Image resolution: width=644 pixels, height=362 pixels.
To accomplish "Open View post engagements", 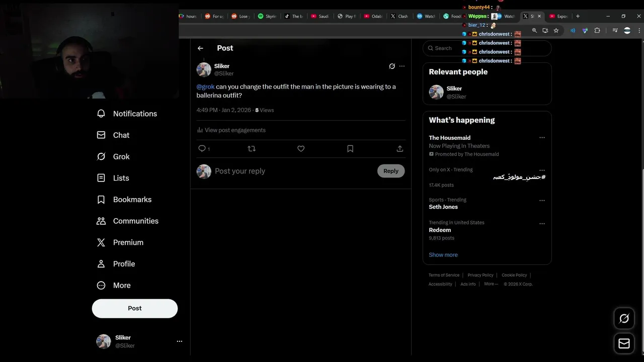I will [x=231, y=130].
